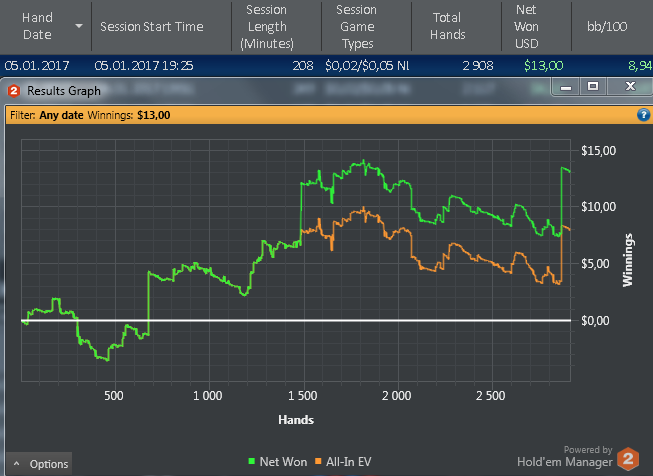
Task: Select the 05.01.2017 hand date cell
Action: click(x=37, y=65)
